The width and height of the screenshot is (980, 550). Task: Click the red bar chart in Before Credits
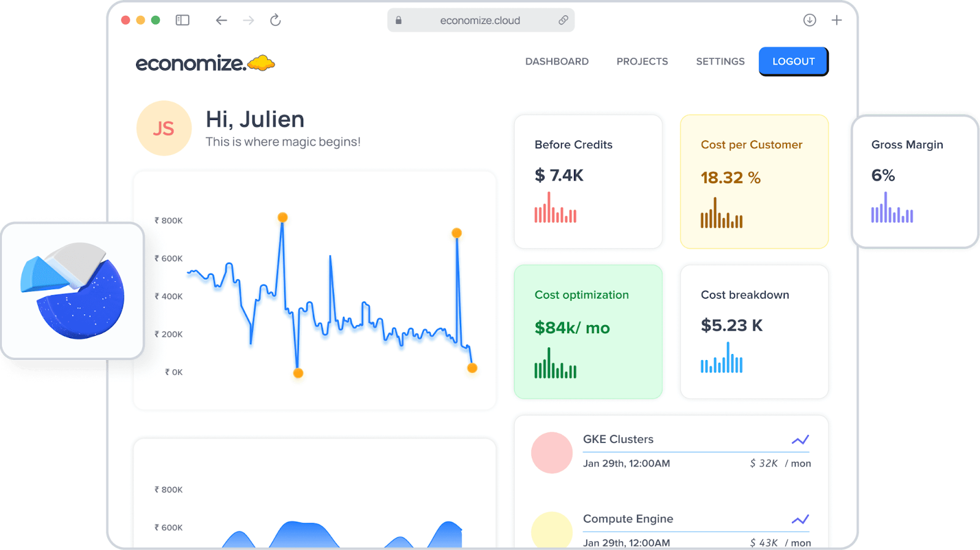click(x=556, y=207)
